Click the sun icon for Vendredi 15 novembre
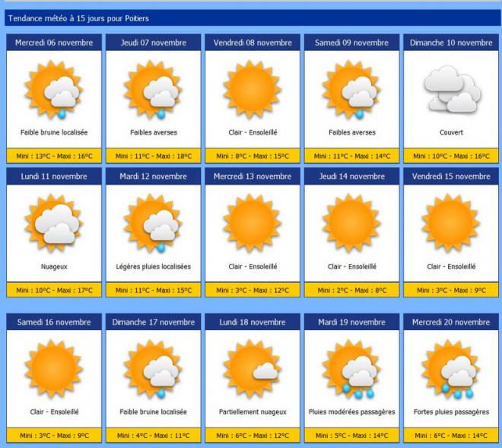The height and width of the screenshot is (448, 502). click(451, 223)
